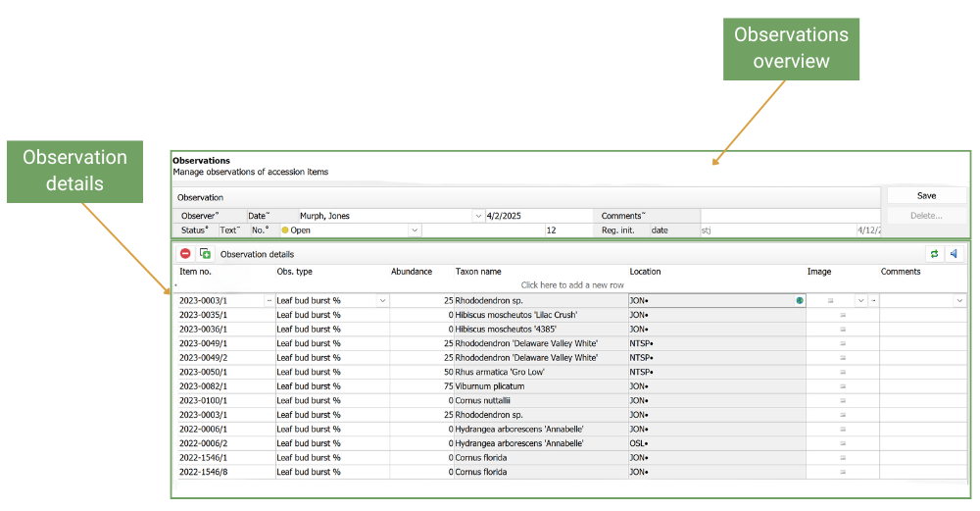This screenshot has height=511, width=980.
Task: Click the Reg. init. field showing stj
Action: (x=778, y=230)
